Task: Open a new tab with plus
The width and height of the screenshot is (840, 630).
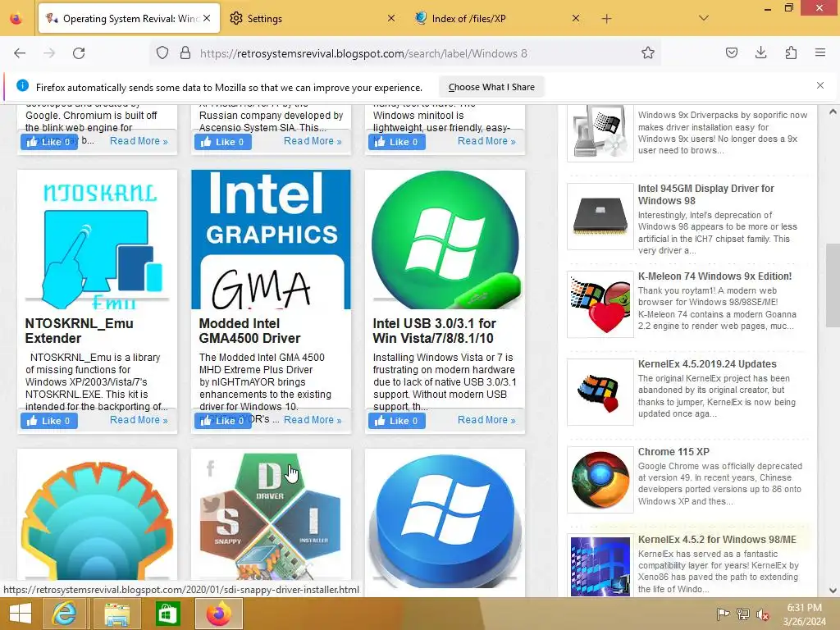Action: pos(606,19)
